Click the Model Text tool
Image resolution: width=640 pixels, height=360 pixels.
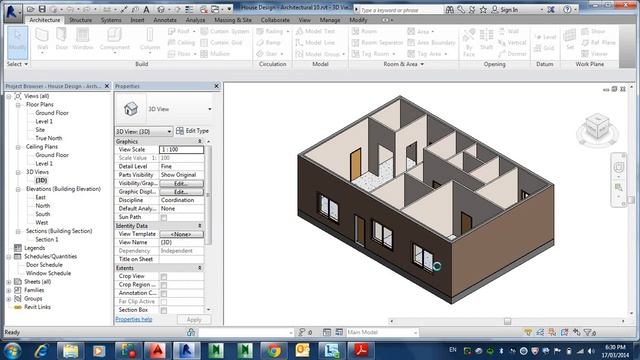pyautogui.click(x=315, y=31)
